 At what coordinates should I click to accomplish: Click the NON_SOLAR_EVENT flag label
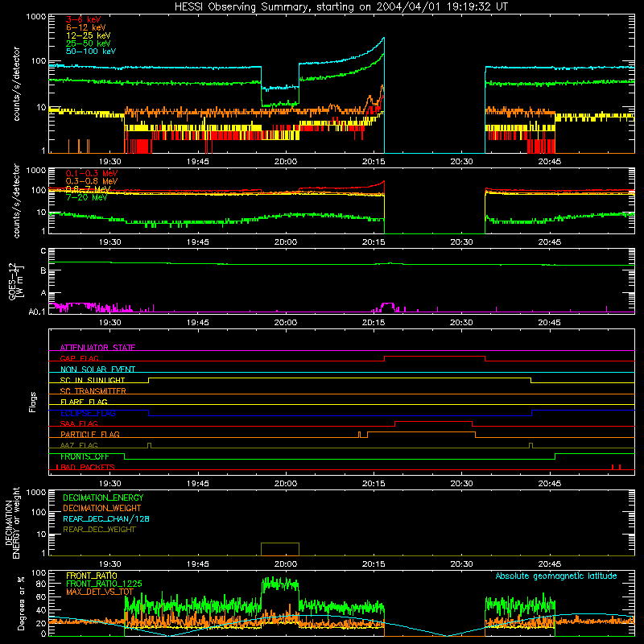97,369
